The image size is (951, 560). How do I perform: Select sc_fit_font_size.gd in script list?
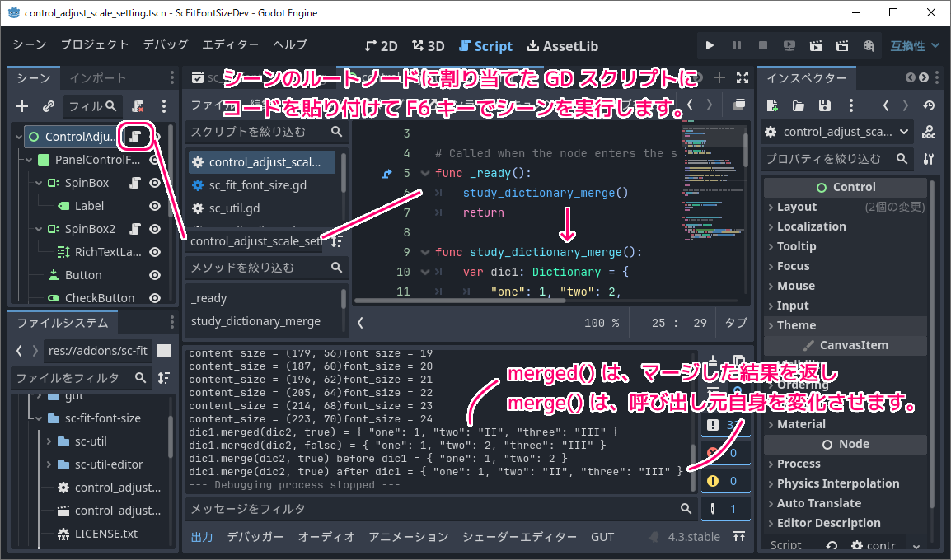257,185
